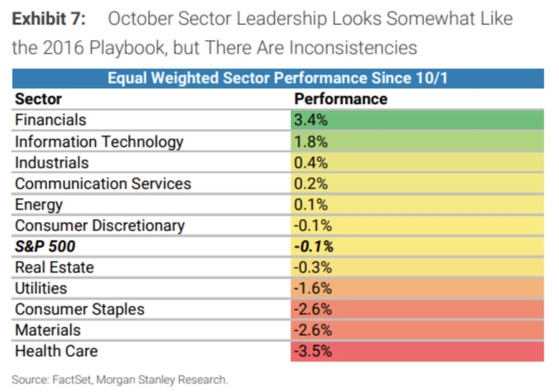Click the Energy sector label
The image size is (559, 392).
pyautogui.click(x=39, y=205)
